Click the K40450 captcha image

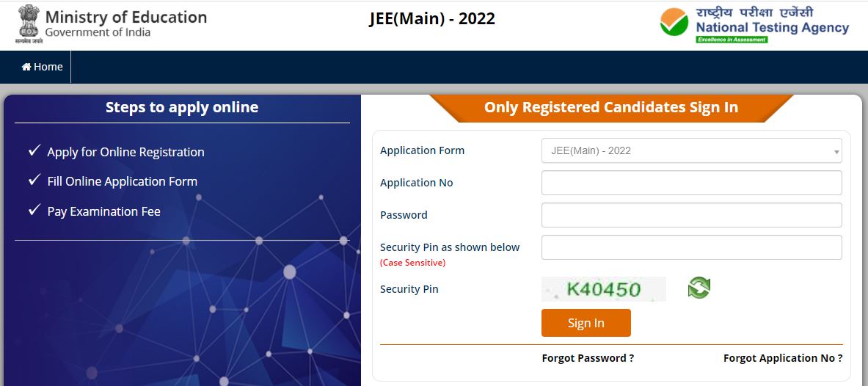tap(604, 289)
